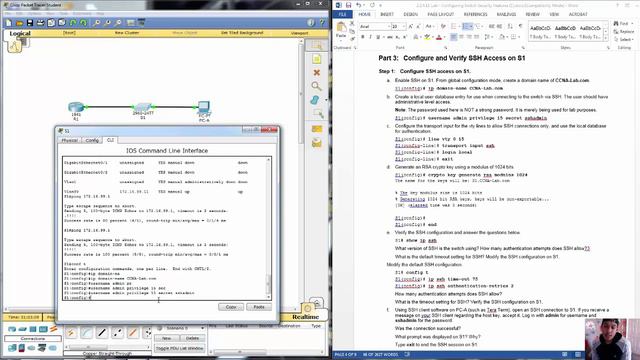The width and height of the screenshot is (640, 360).
Task: Clear all formatting in Word
Action: pos(443,27)
